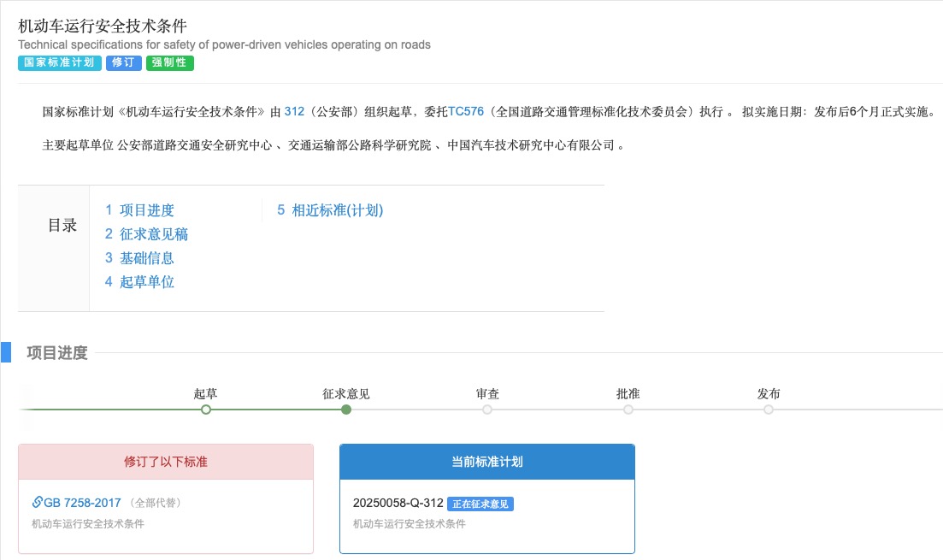
Task: Select 基础信息 in the table of contents
Action: point(146,257)
